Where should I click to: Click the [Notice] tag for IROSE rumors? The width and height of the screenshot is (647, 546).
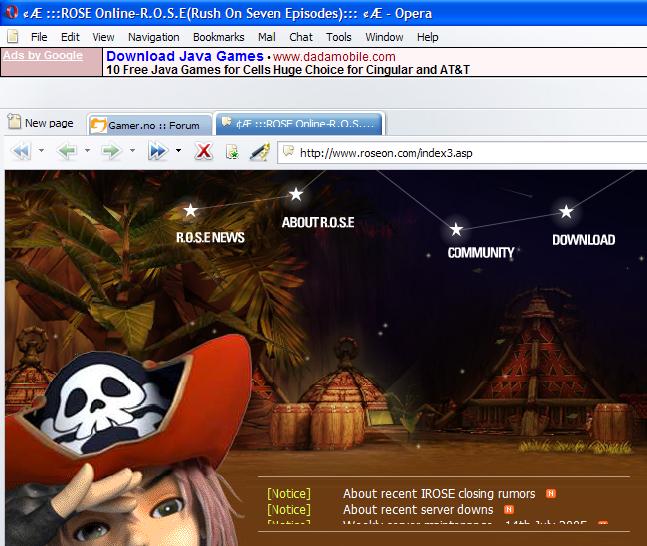[x=289, y=494]
